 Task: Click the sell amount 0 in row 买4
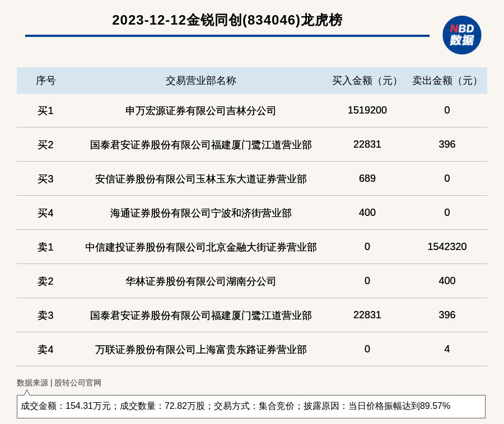pos(447,213)
